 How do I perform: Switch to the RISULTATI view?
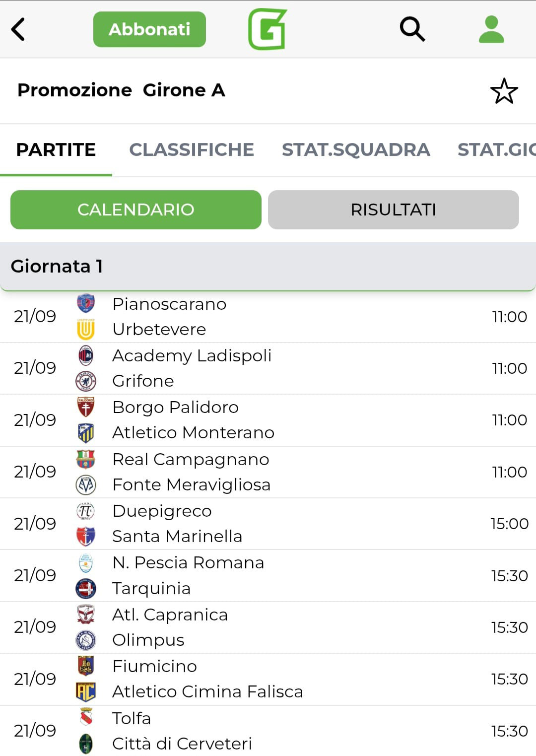[393, 209]
